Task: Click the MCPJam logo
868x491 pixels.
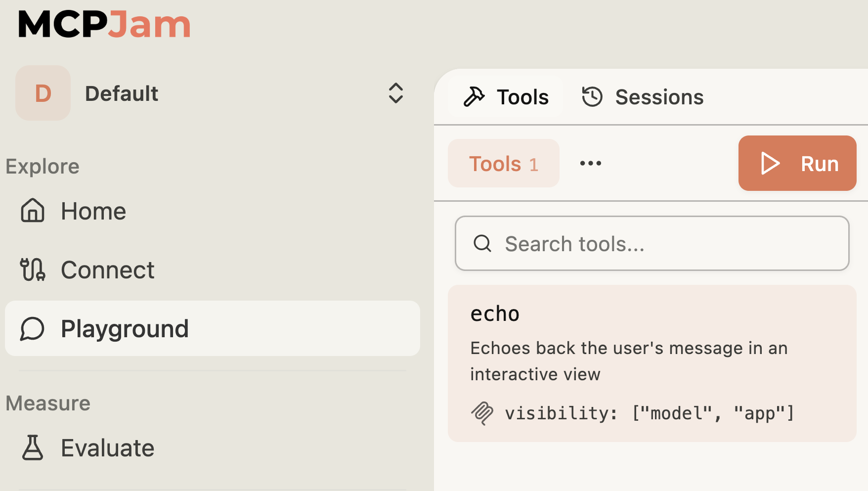Action: (104, 24)
